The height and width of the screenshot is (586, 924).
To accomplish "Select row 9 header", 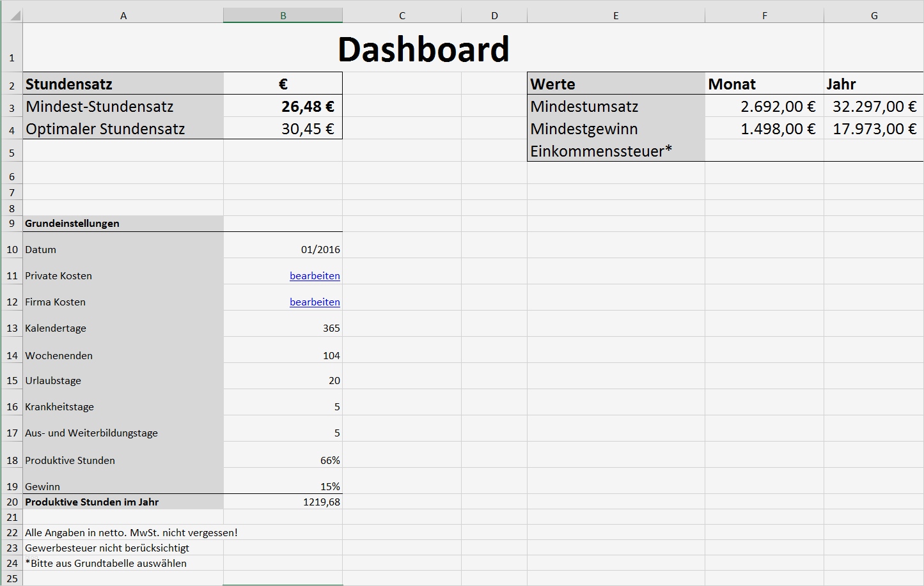I will coord(12,224).
